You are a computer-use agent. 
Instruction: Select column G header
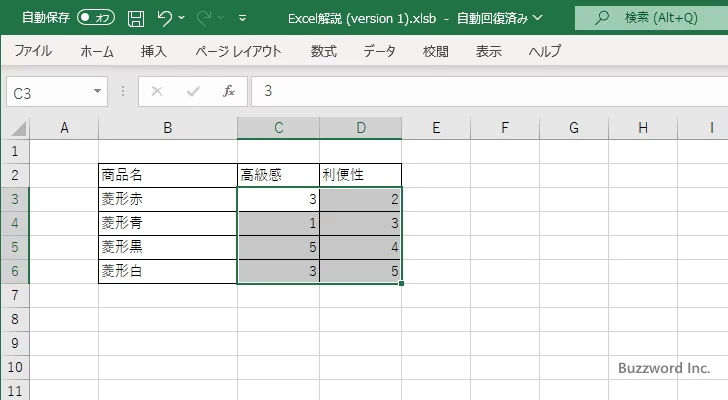pos(574,128)
